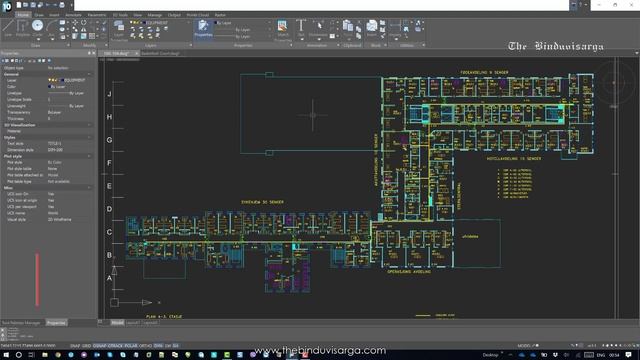Open the Insert ribbon tab
This screenshot has width=640, height=360.
coord(54,15)
